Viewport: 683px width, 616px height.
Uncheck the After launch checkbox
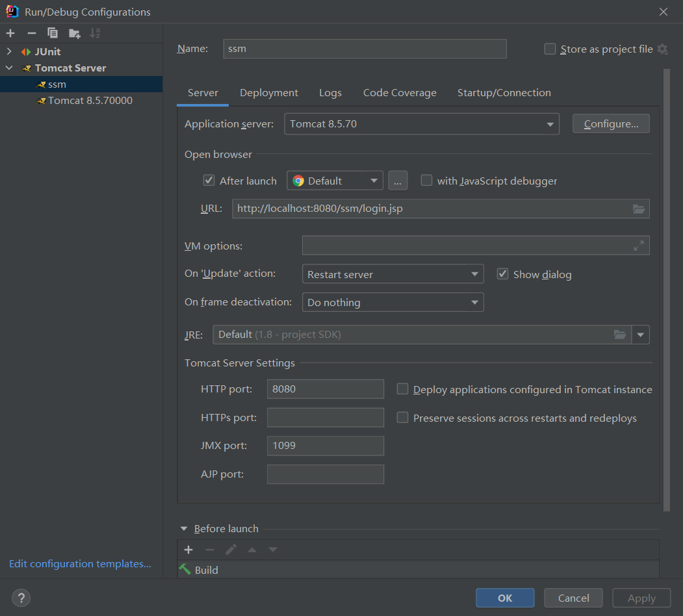tap(209, 181)
